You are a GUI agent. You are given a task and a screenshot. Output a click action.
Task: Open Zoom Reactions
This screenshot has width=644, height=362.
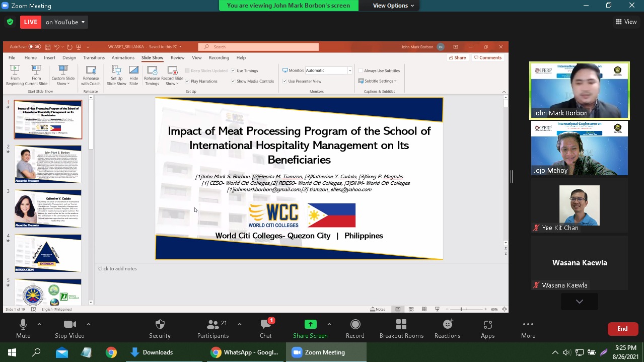447,329
